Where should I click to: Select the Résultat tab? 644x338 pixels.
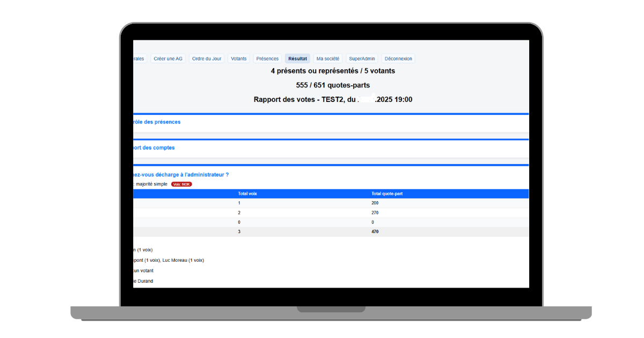(x=297, y=58)
